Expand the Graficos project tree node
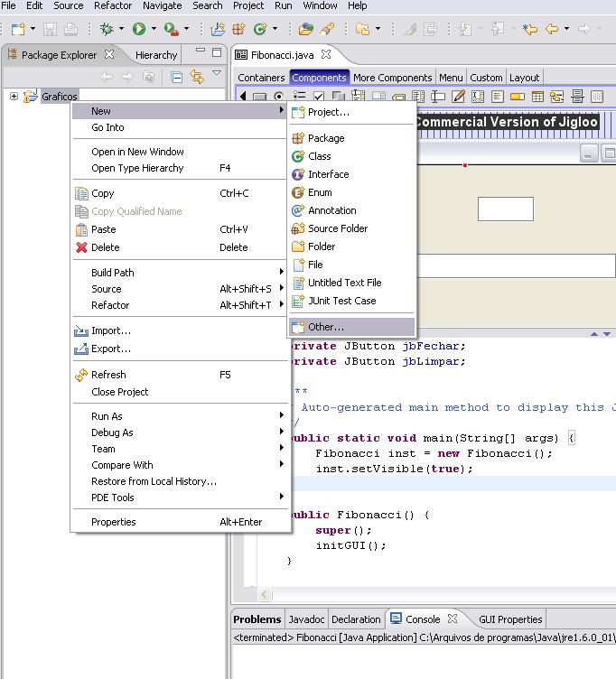Image resolution: width=616 pixels, height=679 pixels. 14,97
